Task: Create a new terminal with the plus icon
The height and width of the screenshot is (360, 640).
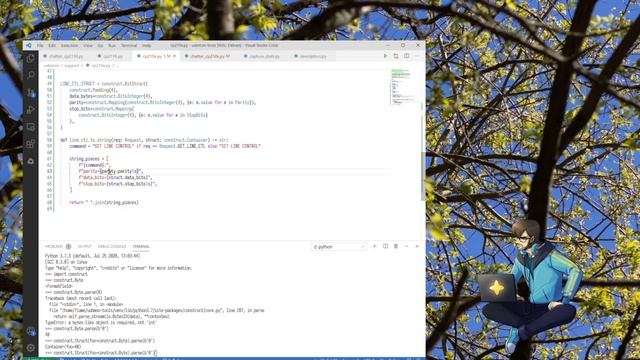Action: [374, 247]
